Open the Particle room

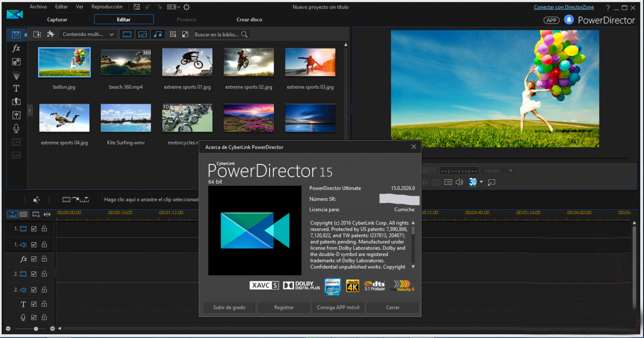point(16,75)
